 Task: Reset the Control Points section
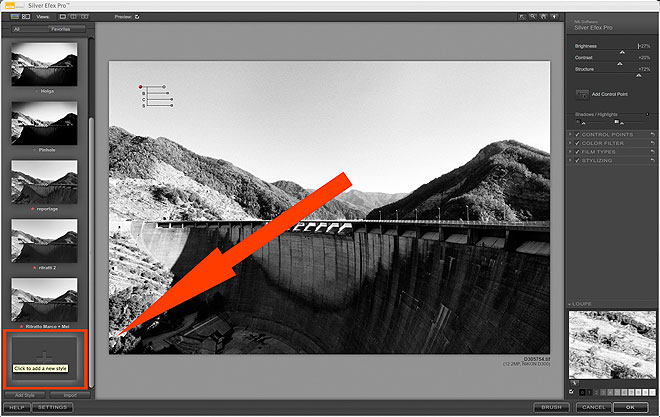652,135
